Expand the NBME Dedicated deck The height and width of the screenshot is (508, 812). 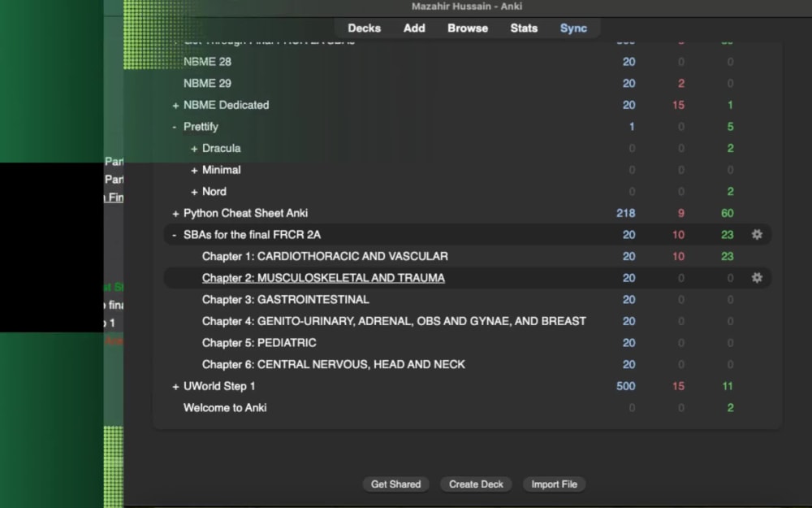coord(175,106)
